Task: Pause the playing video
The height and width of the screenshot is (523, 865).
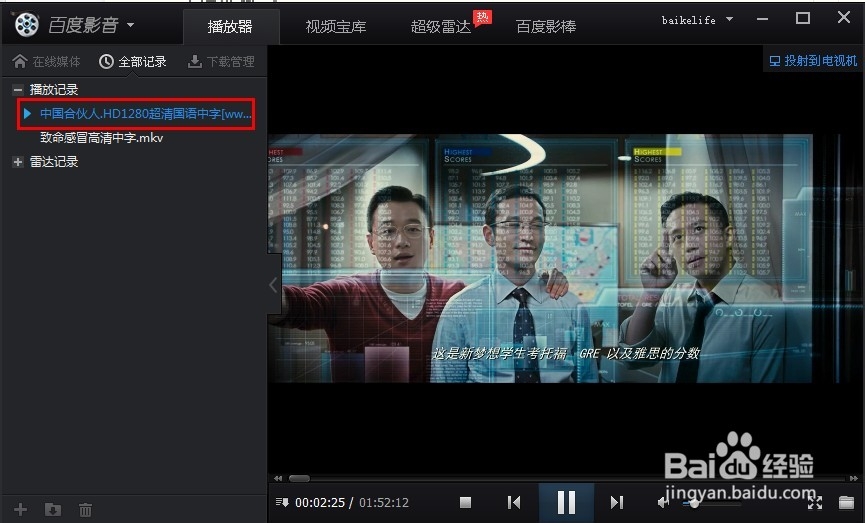Action: [566, 502]
